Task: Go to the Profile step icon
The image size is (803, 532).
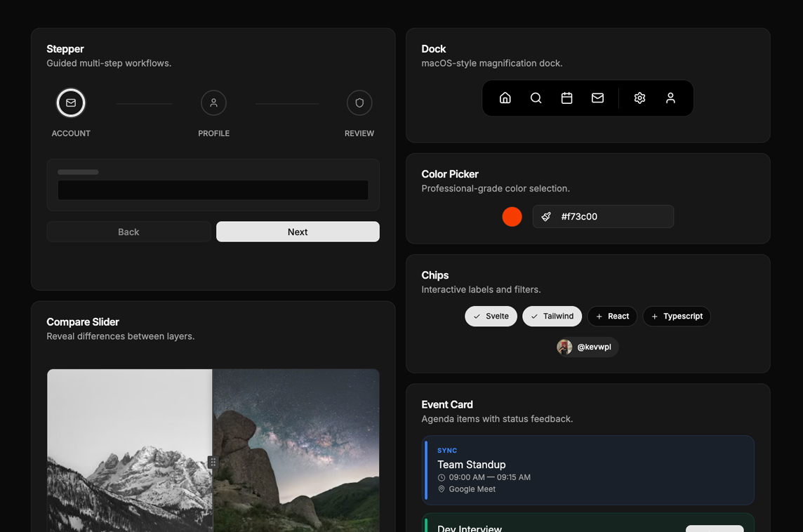Action: 213,103
